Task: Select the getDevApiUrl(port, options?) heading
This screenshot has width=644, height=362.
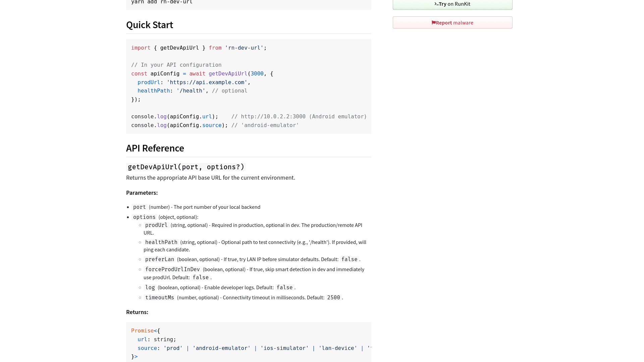Action: (x=186, y=167)
